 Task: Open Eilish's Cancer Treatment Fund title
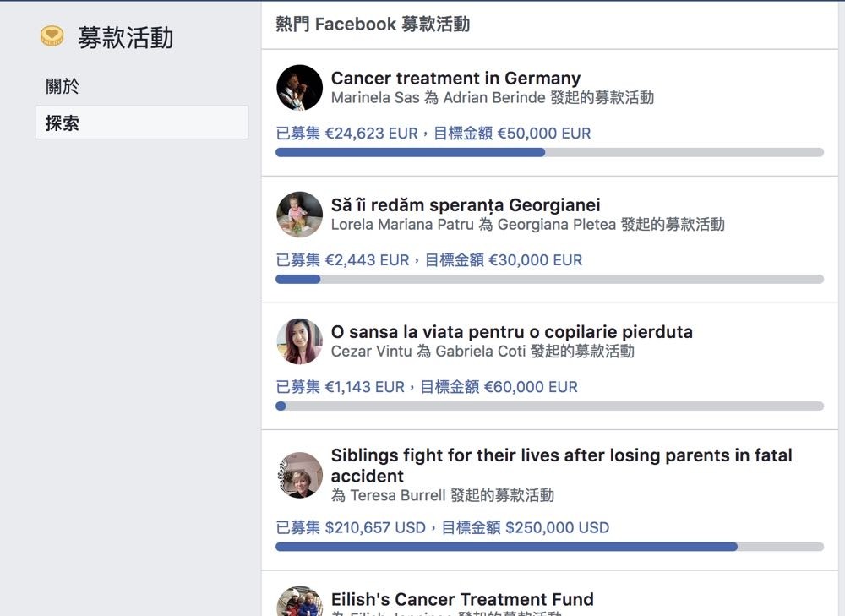click(x=462, y=599)
